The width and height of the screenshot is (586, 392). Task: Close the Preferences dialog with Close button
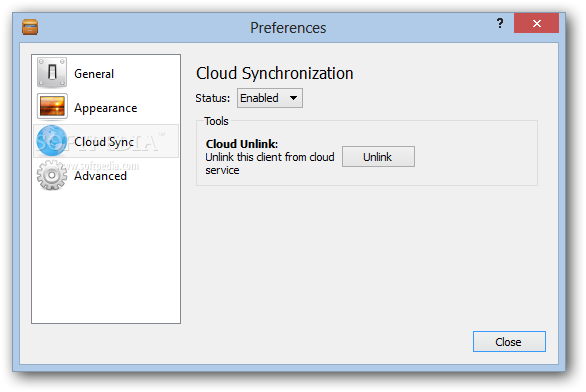pos(509,342)
